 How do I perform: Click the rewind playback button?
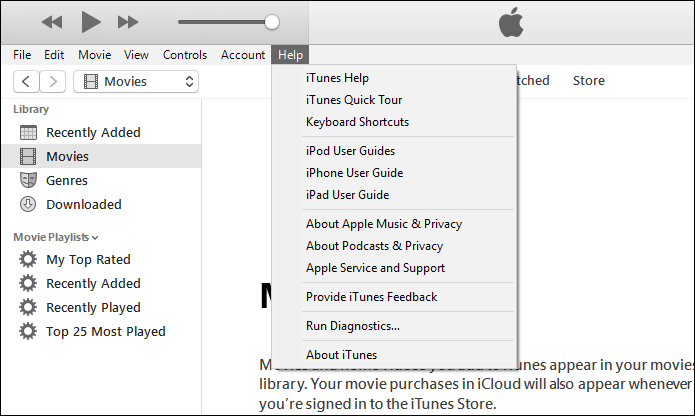52,22
